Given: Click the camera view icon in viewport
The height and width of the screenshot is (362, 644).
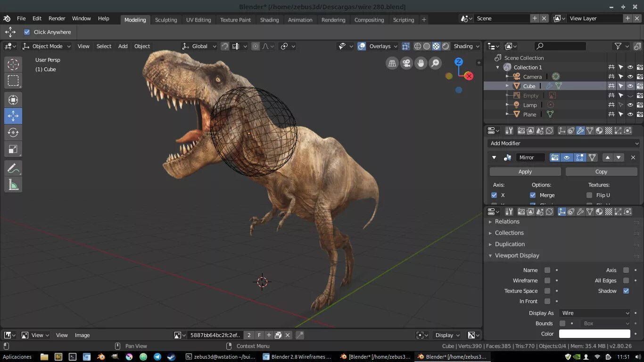Looking at the screenshot, I should tap(406, 63).
